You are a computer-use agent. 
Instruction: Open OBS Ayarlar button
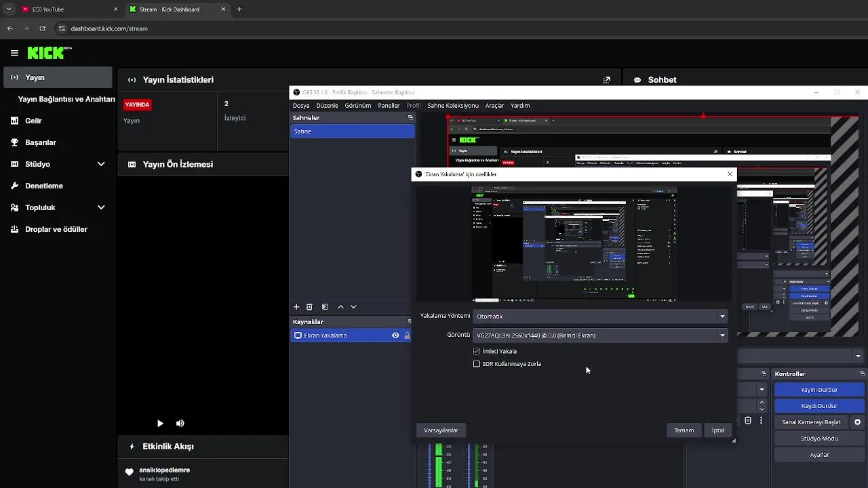click(x=819, y=455)
